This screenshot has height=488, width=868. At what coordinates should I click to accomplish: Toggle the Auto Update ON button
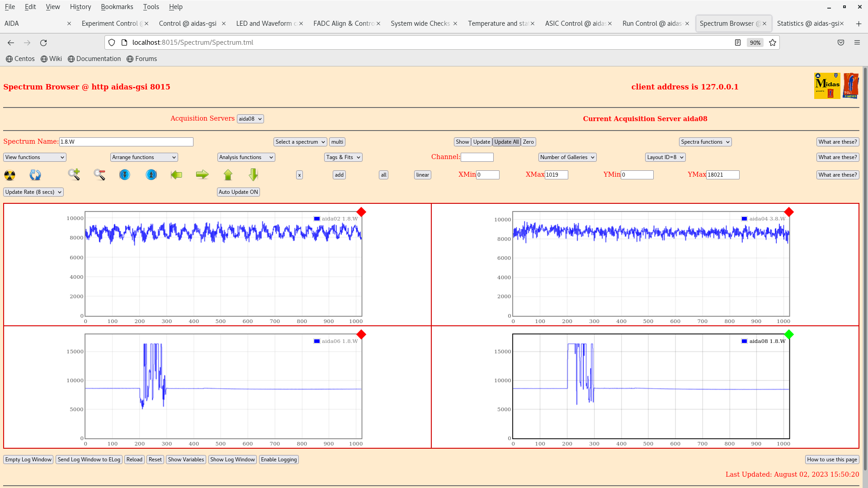coord(238,192)
